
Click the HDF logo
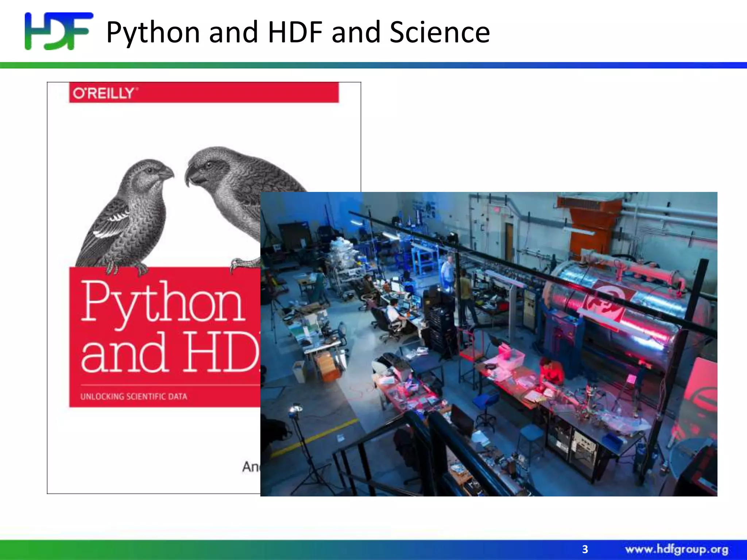59,31
